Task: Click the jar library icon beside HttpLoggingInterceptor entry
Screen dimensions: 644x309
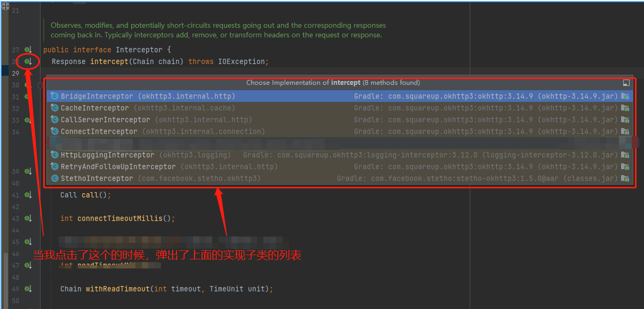Action: tap(625, 155)
